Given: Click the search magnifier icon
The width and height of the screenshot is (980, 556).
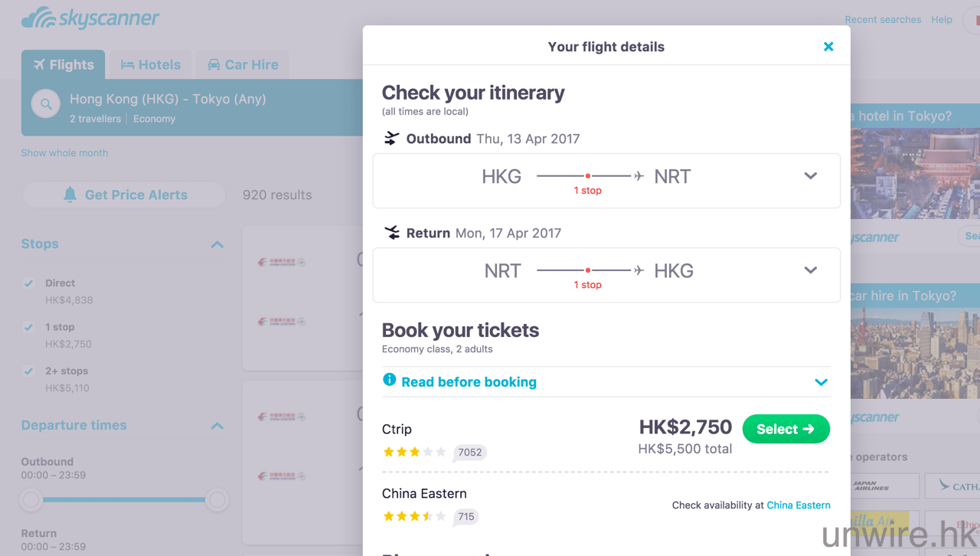Looking at the screenshot, I should 46,104.
